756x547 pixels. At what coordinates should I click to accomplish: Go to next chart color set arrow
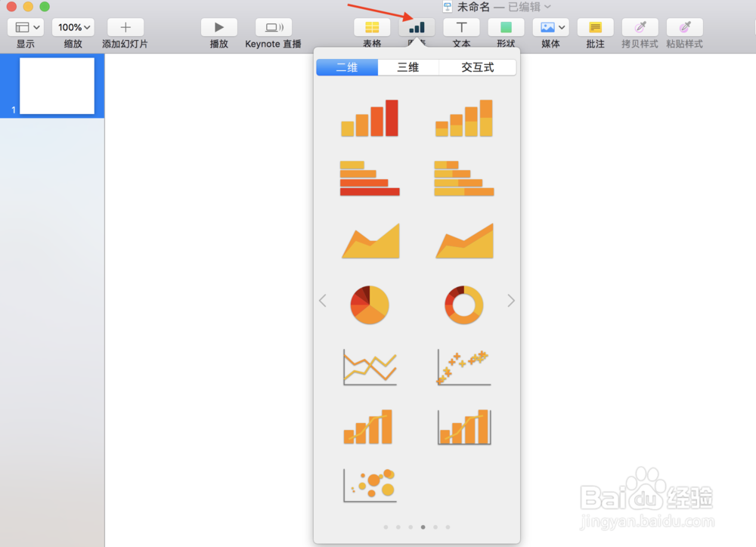click(x=511, y=301)
